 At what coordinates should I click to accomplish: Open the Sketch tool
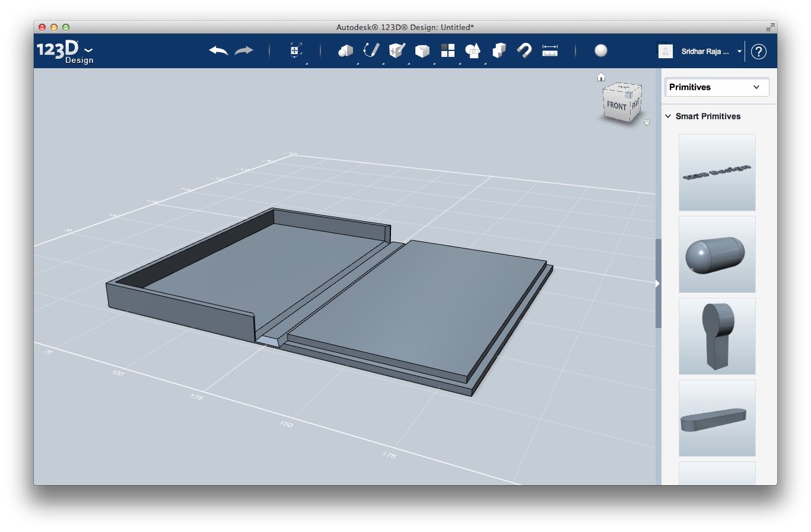point(371,51)
